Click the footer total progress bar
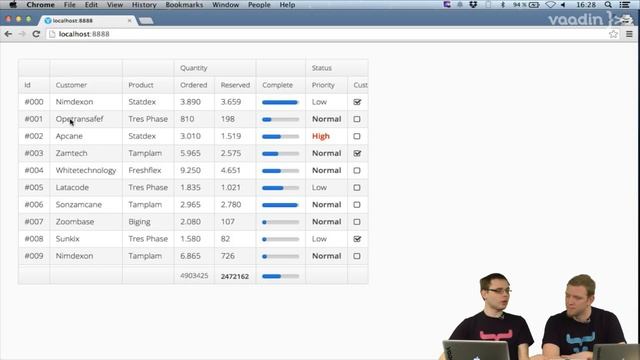This screenshot has width=640, height=360. [280, 276]
